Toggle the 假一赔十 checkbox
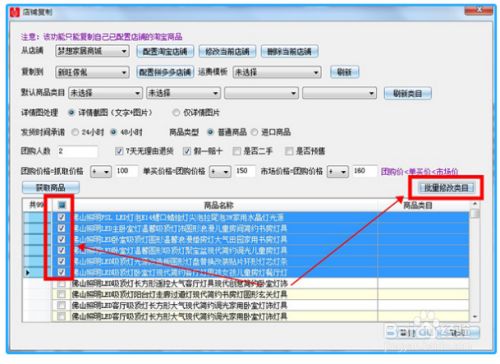Viewport: 500px width, 364px height. click(187, 151)
